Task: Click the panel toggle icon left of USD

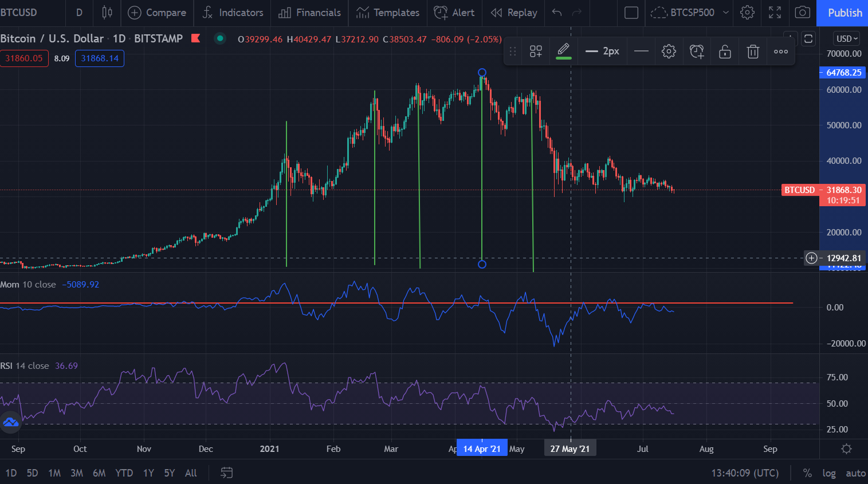Action: [x=808, y=38]
